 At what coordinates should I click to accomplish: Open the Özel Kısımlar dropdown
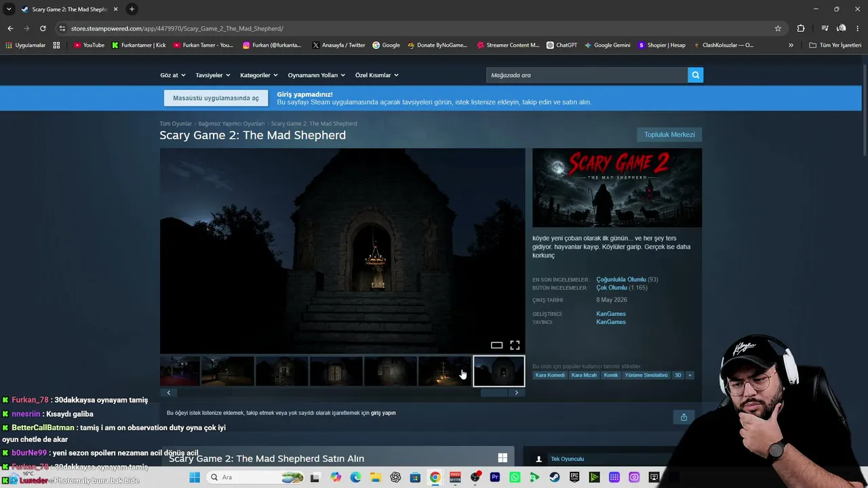click(377, 75)
